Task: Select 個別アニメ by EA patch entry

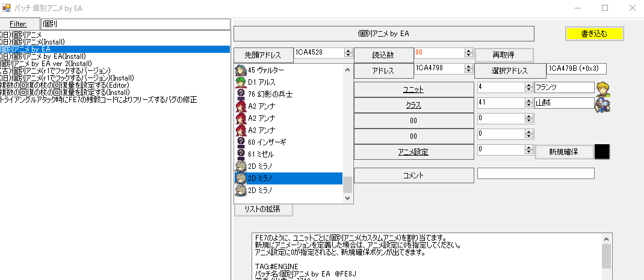Action: point(115,49)
